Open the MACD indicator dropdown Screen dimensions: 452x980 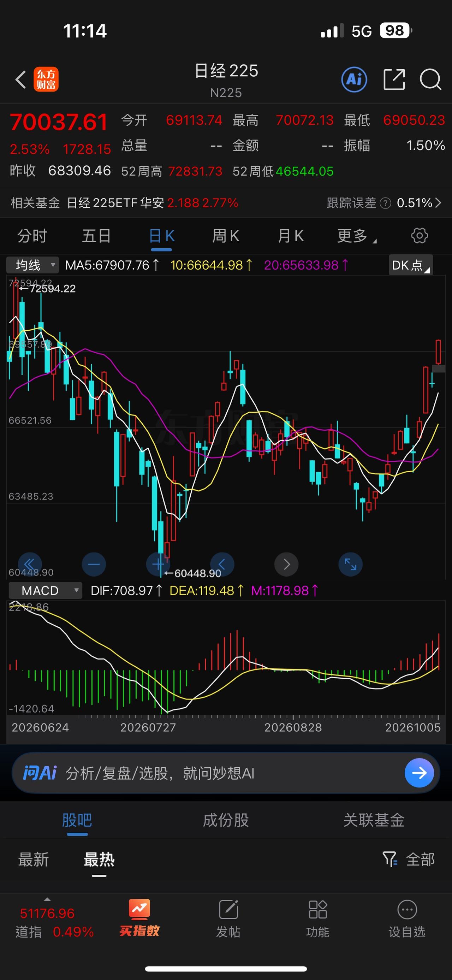tap(45, 590)
